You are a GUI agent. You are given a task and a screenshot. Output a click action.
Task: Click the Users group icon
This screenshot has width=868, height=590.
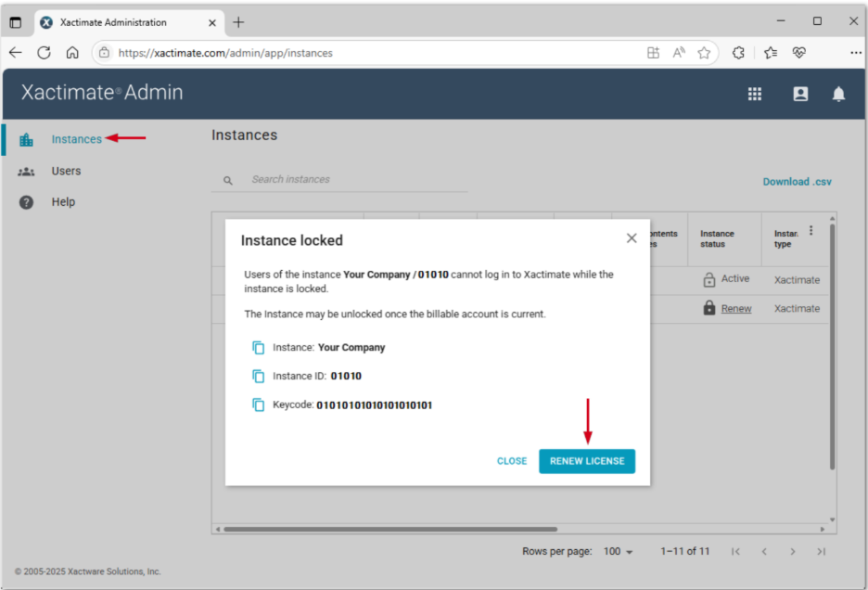(26, 172)
